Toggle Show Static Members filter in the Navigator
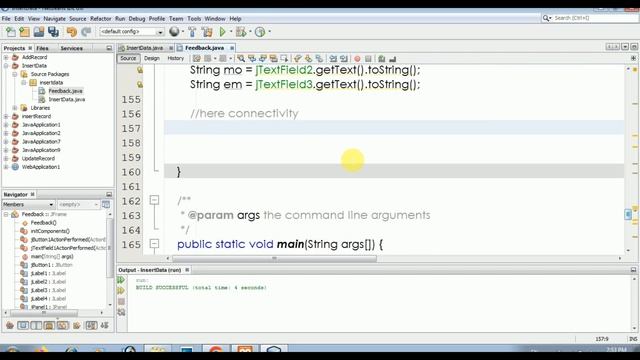This screenshot has height=360, width=640. tap(36, 325)
